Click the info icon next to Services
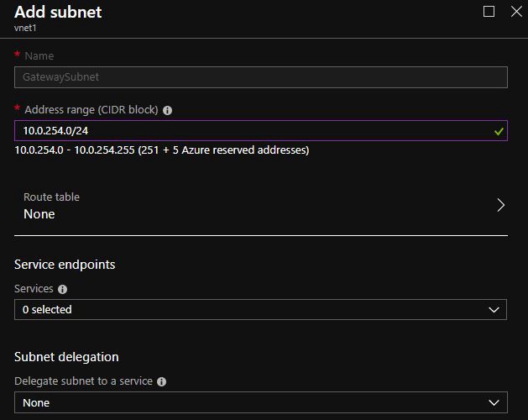Viewport: 528px width, 420px height. [63, 289]
